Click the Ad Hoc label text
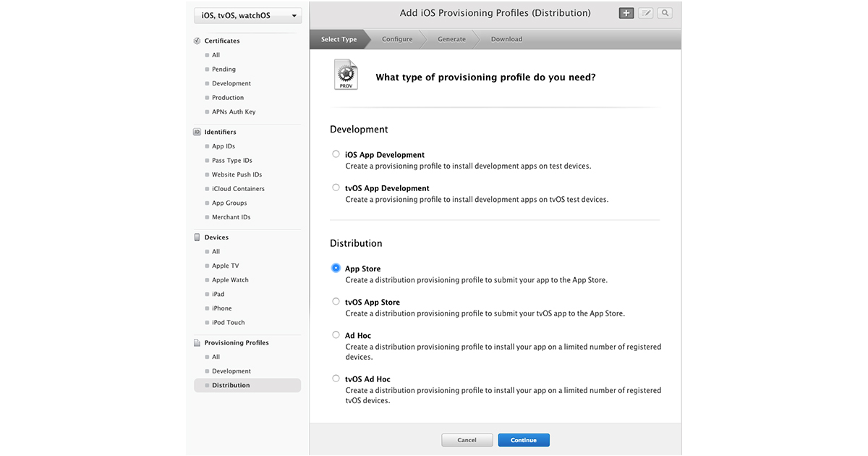868x456 pixels. [358, 336]
